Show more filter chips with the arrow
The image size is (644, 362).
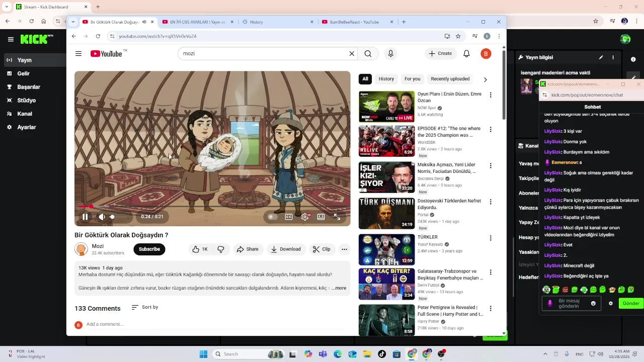click(485, 79)
